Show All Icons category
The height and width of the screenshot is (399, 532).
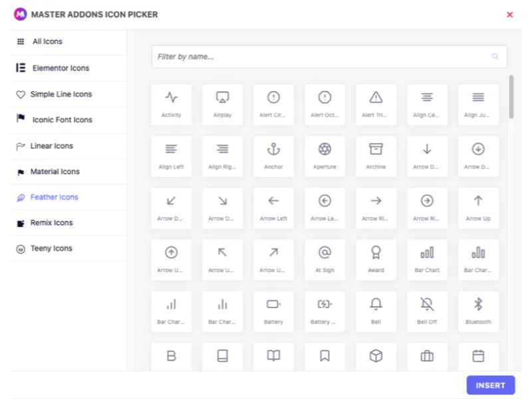(x=69, y=42)
